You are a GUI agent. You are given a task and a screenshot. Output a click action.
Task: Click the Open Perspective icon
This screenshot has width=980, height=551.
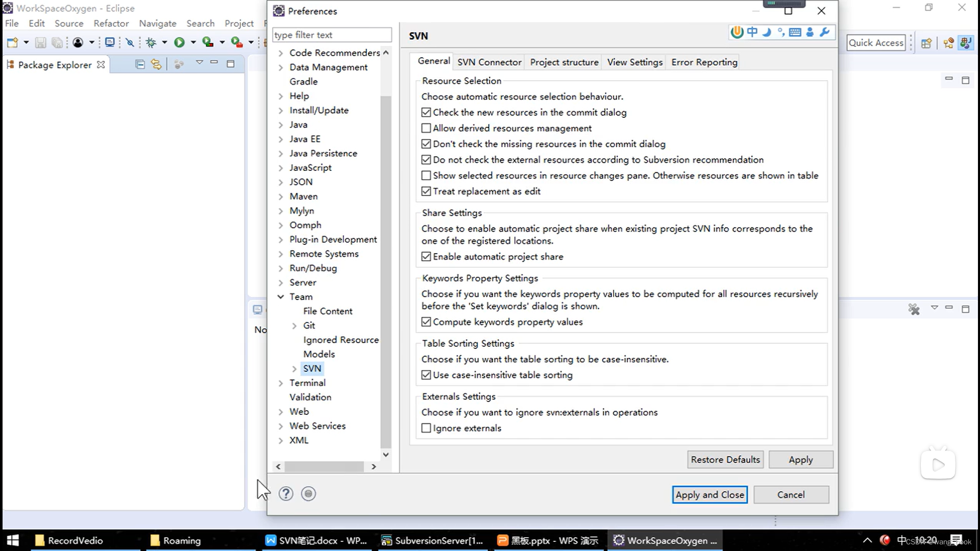coord(926,43)
